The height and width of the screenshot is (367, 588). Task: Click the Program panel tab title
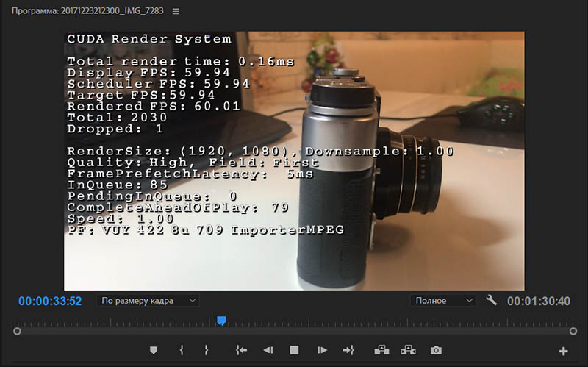click(x=87, y=11)
